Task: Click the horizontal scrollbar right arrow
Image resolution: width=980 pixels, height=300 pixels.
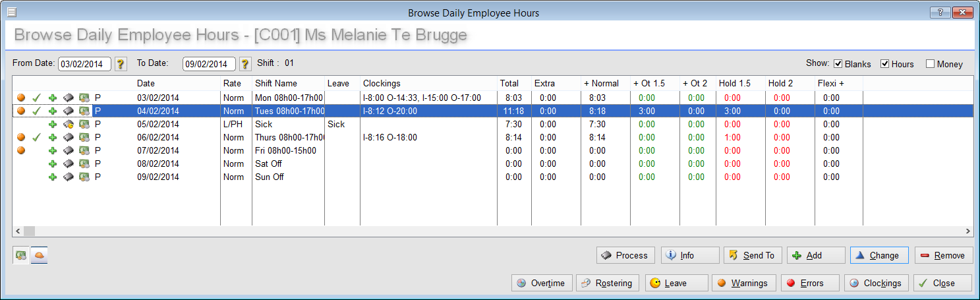Action: 967,231
